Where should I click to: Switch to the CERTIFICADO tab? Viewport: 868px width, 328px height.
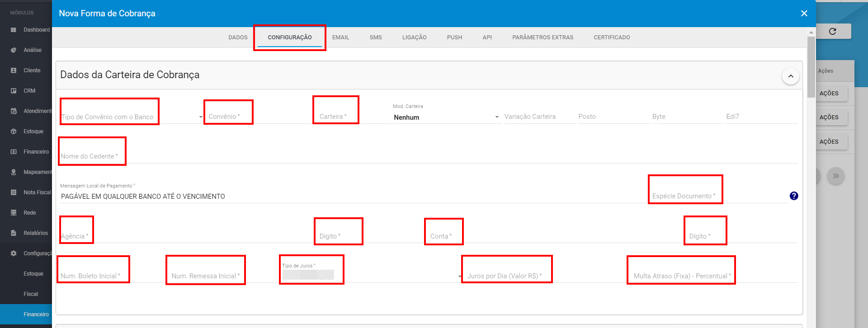(612, 37)
